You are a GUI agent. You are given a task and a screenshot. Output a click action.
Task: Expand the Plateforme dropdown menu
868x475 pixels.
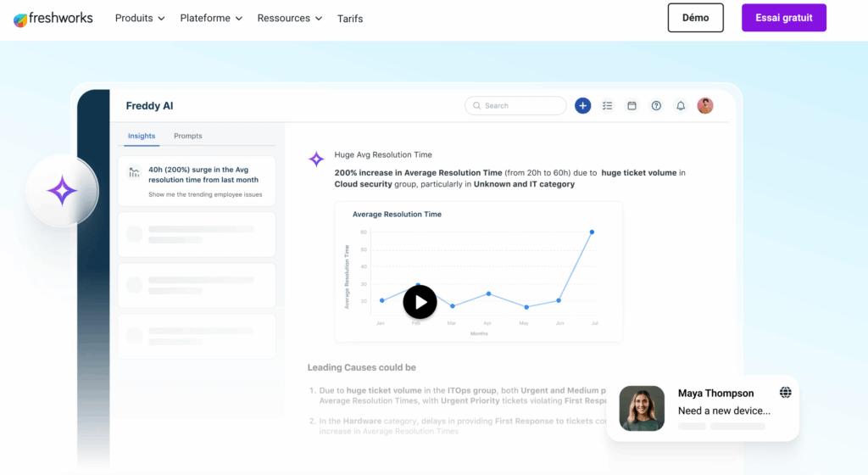point(211,19)
